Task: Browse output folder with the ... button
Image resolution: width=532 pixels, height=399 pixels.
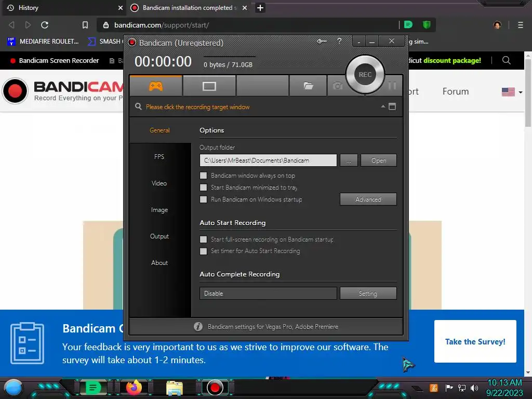Action: (349, 161)
